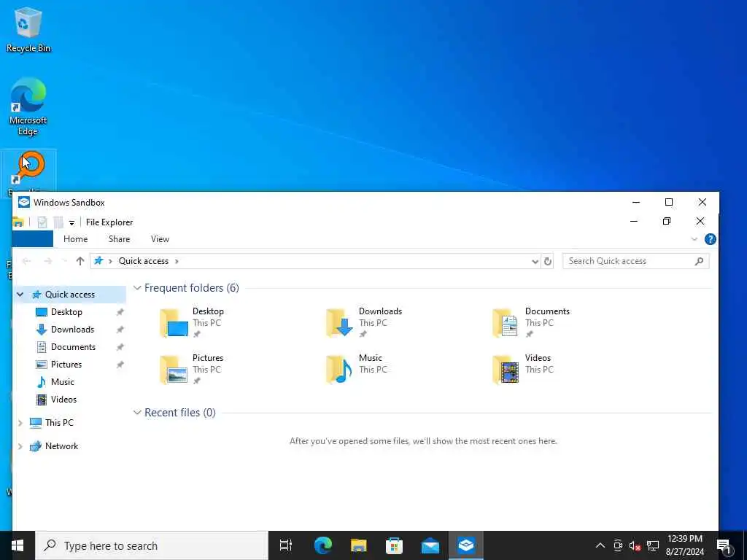Screen dimensions: 747x560
Task: Select Documents in navigation pane
Action: coord(74,347)
